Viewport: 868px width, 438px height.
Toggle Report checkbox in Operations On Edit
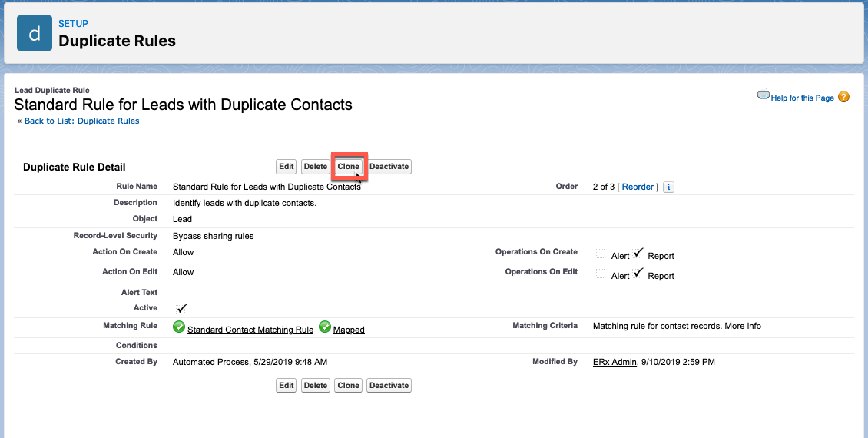click(x=638, y=274)
